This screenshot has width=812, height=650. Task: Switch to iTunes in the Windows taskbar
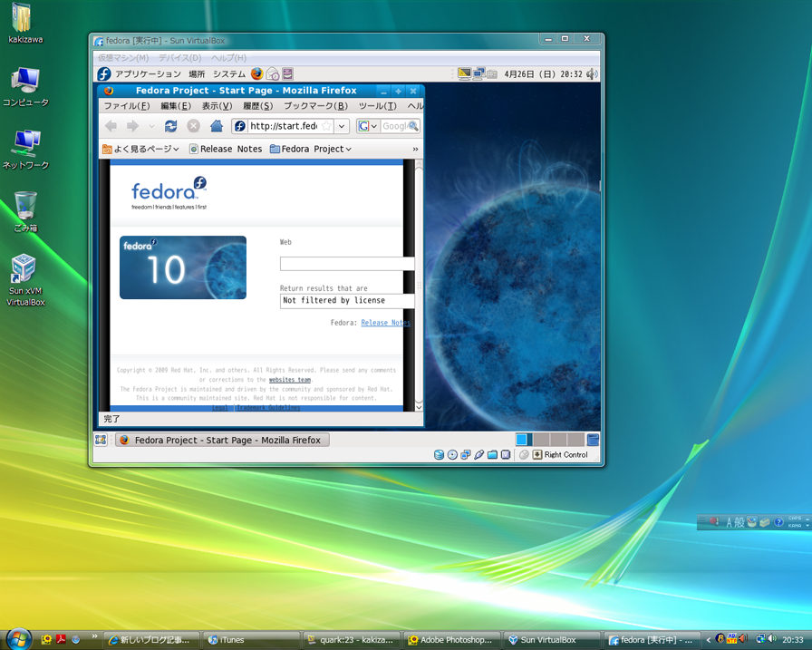pos(252,640)
